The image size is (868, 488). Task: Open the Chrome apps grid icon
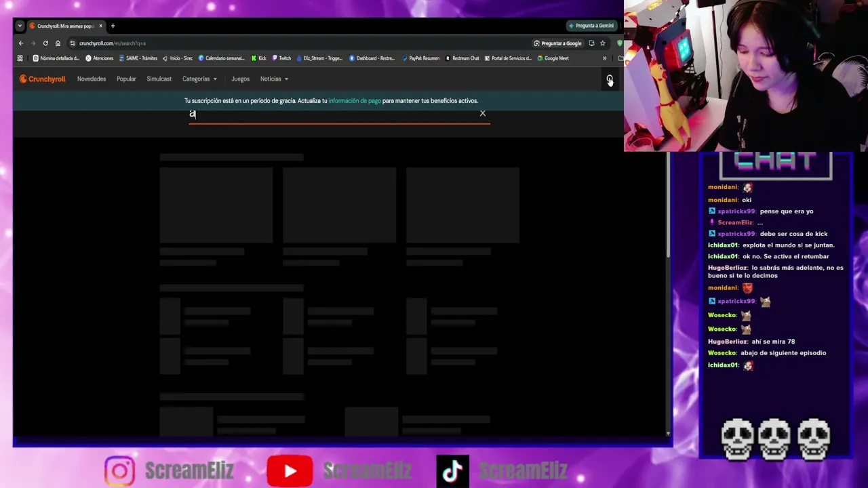coord(20,58)
